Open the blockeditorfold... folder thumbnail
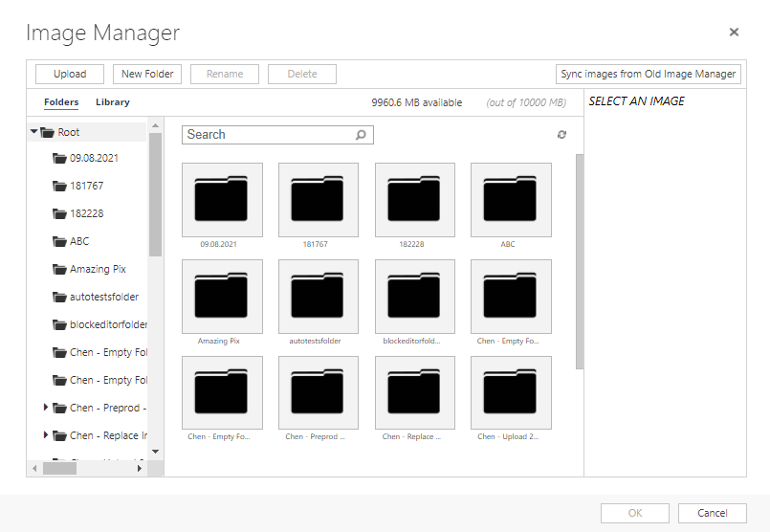 pyautogui.click(x=415, y=297)
